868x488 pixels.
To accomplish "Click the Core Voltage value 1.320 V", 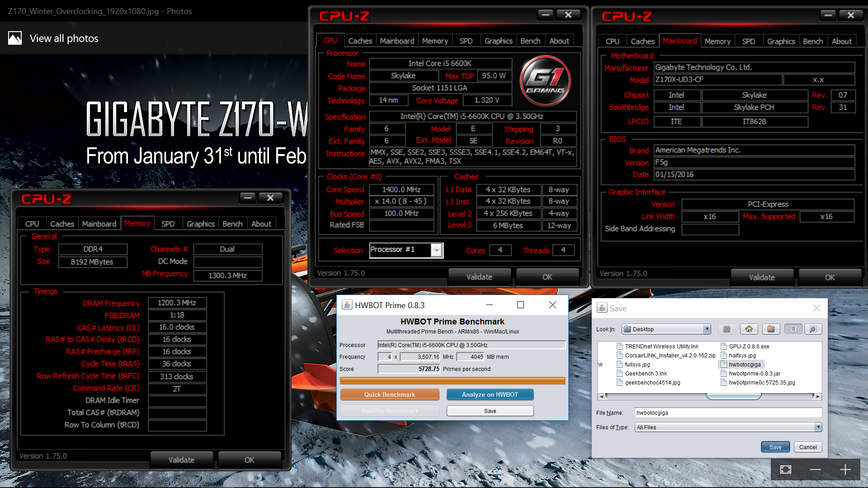I will (487, 100).
